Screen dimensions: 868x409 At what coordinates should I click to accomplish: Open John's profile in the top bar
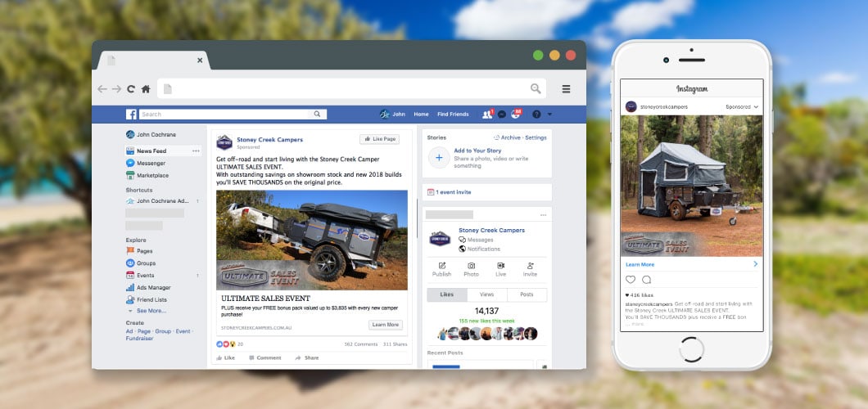click(392, 115)
